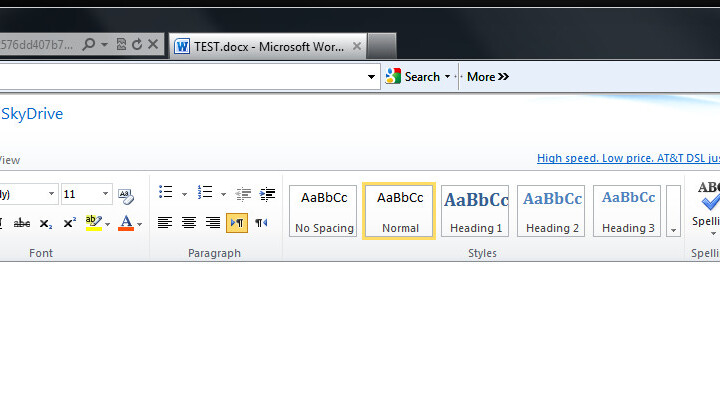Click the AT&T DSL ad link
Viewport: 720px width, 405px height.
click(x=627, y=158)
